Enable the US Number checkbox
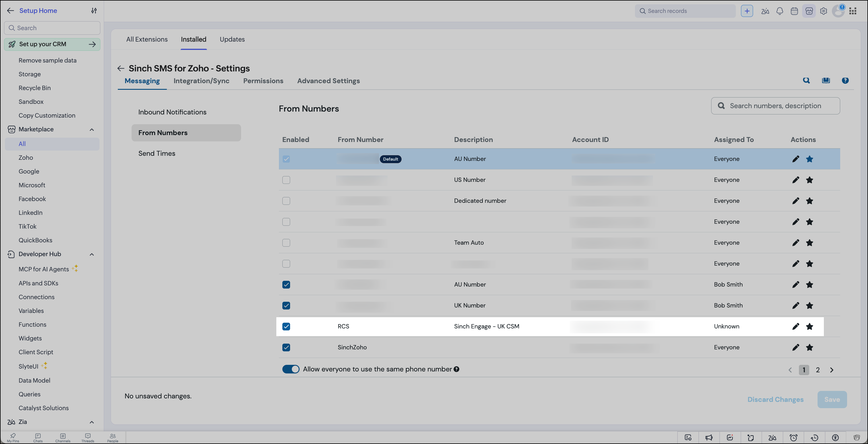The image size is (868, 444). click(x=286, y=180)
